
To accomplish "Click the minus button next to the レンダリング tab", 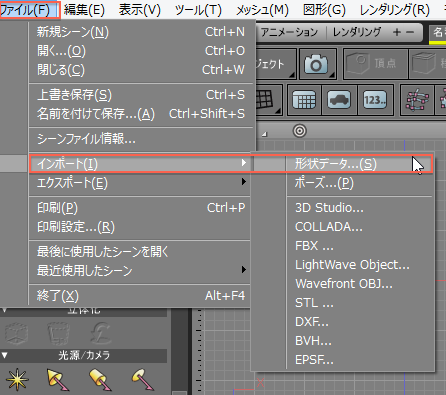I will point(410,32).
